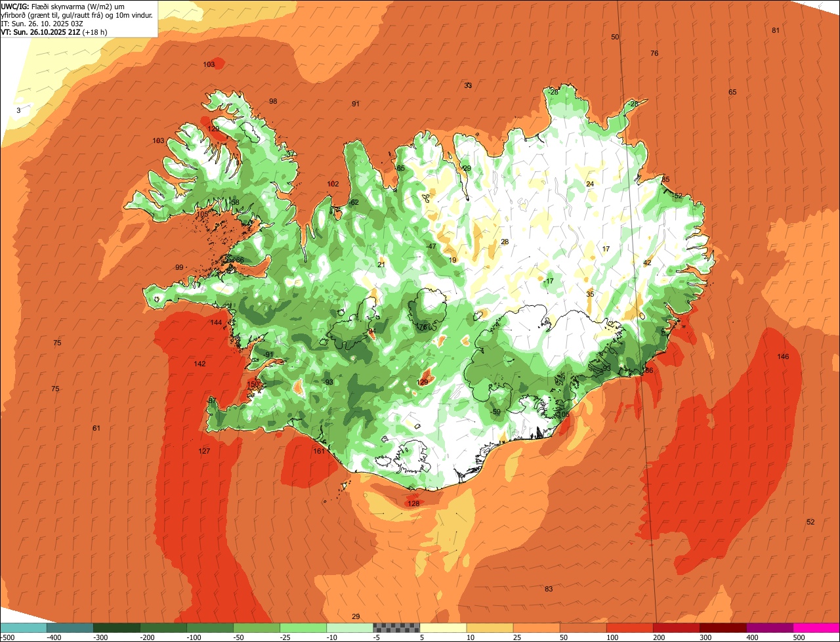Click the map value '150'
Viewport: 840px width, 642px height.
(x=253, y=384)
